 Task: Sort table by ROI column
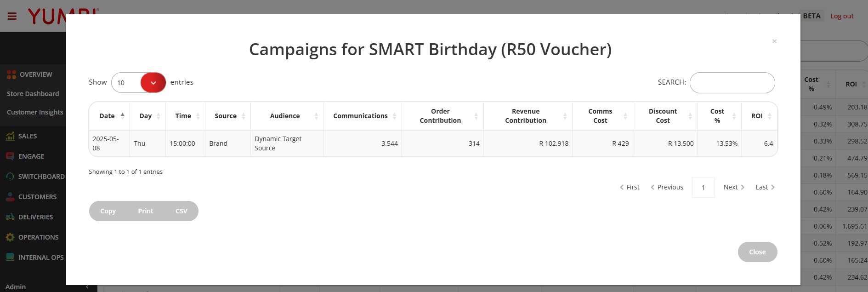click(760, 116)
